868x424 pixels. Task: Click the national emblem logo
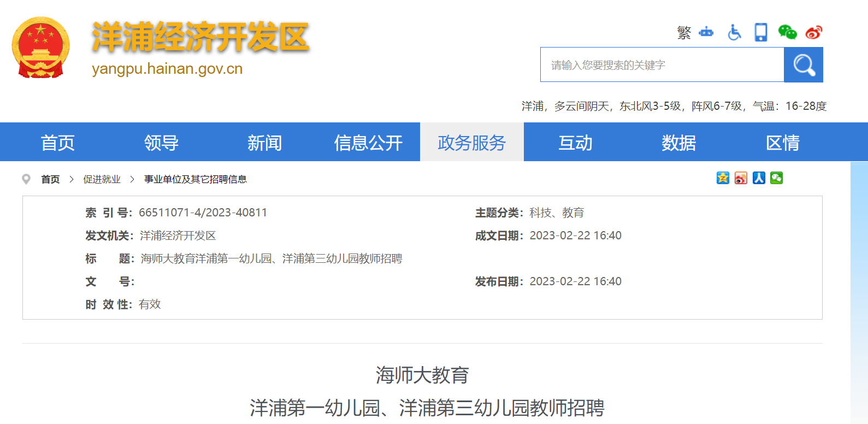(x=41, y=48)
